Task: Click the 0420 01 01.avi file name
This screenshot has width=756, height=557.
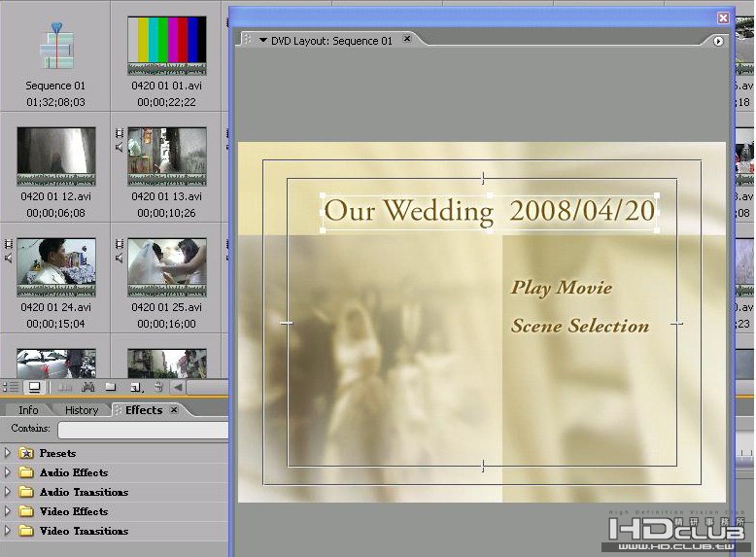Action: [166, 86]
